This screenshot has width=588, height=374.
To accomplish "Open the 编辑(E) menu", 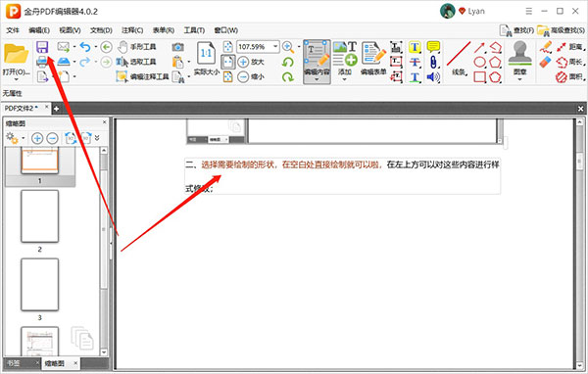I will pos(39,30).
